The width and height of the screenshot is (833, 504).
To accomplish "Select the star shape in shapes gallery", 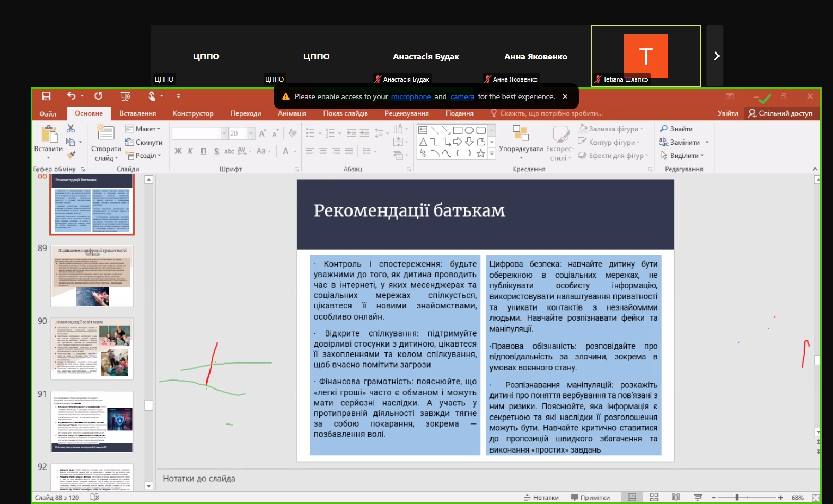I will (480, 154).
